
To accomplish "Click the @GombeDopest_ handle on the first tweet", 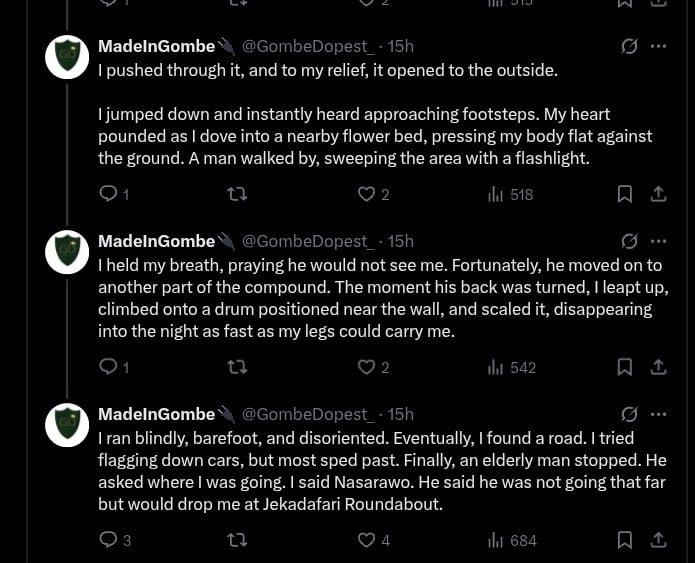I will tap(308, 46).
